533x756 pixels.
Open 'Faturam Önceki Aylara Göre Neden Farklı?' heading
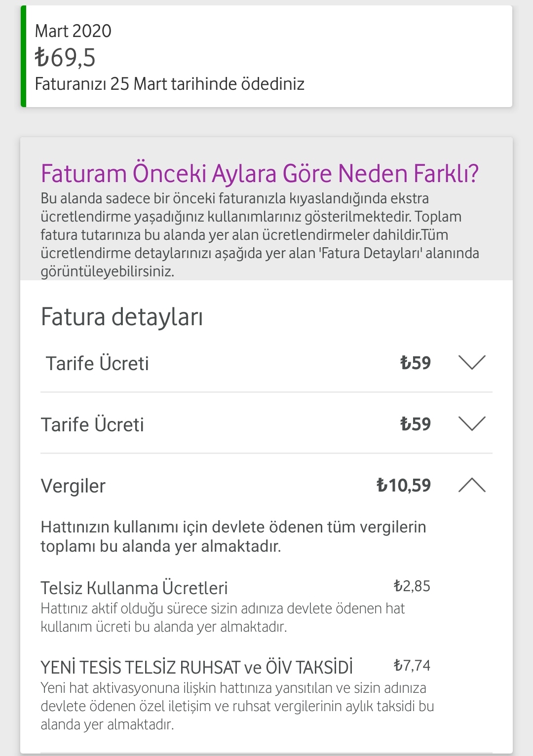[260, 173]
